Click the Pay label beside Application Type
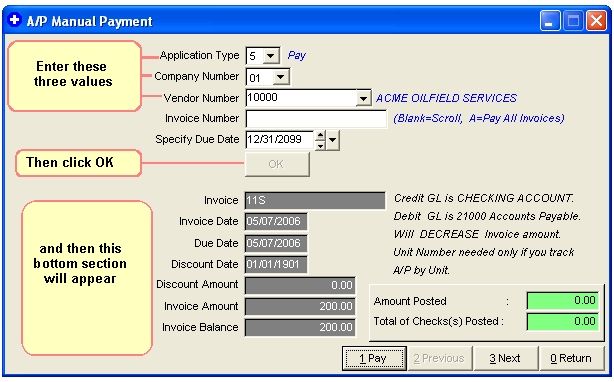This screenshot has height=382, width=614. coord(296,56)
